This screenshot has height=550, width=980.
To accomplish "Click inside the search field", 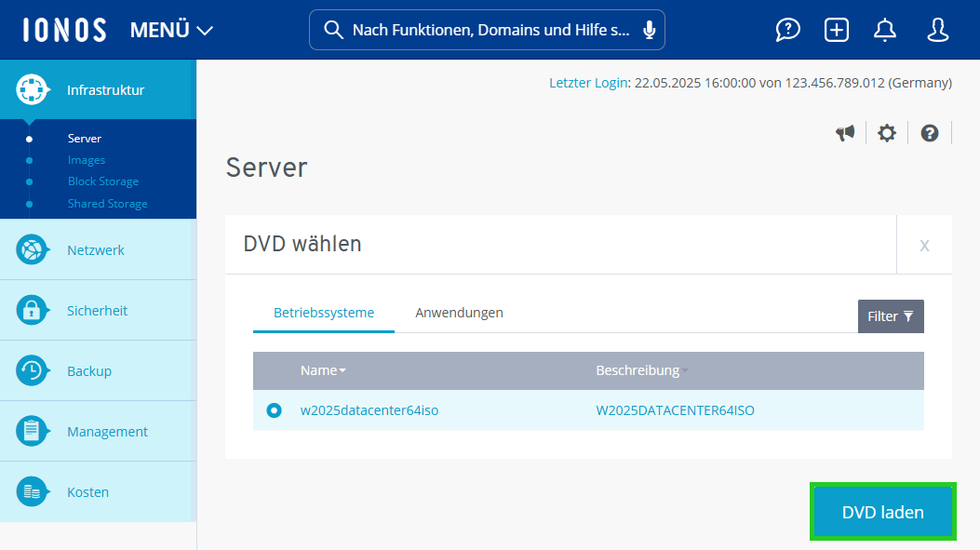I will tap(487, 29).
